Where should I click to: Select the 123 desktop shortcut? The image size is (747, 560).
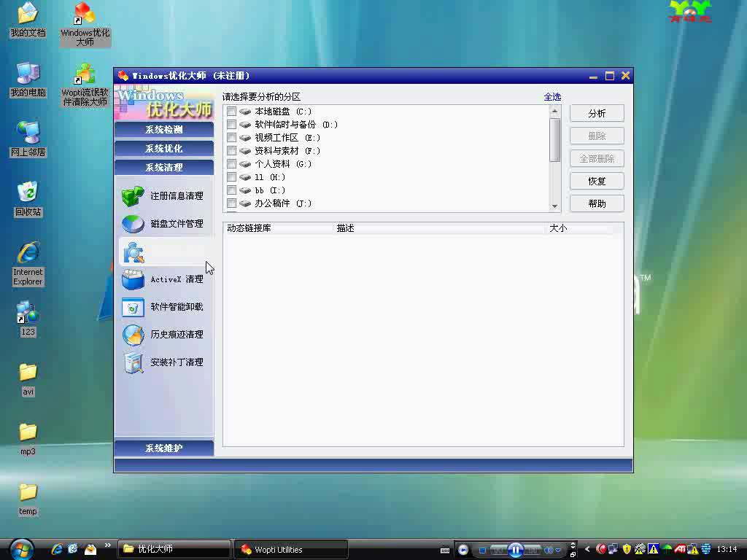[x=28, y=319]
